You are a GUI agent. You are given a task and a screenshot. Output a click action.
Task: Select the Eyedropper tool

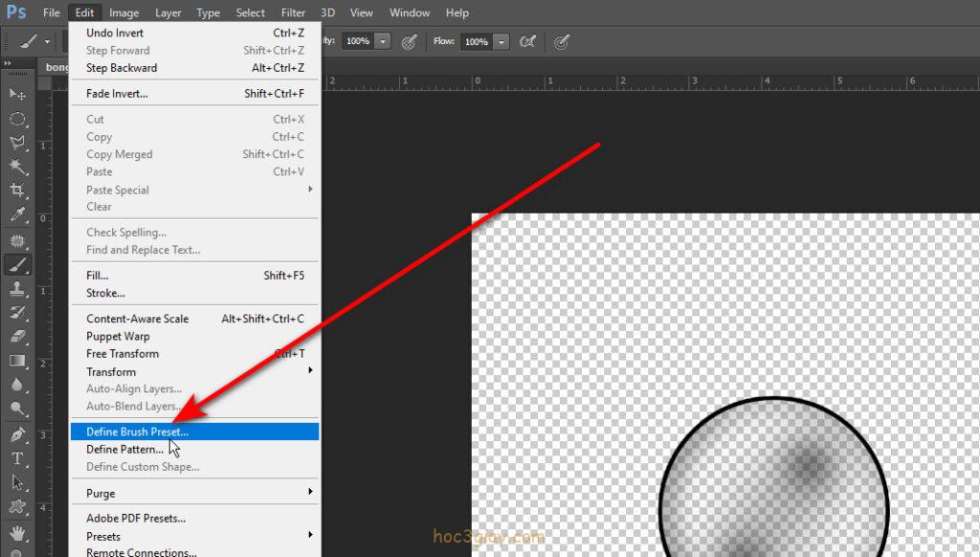17,216
